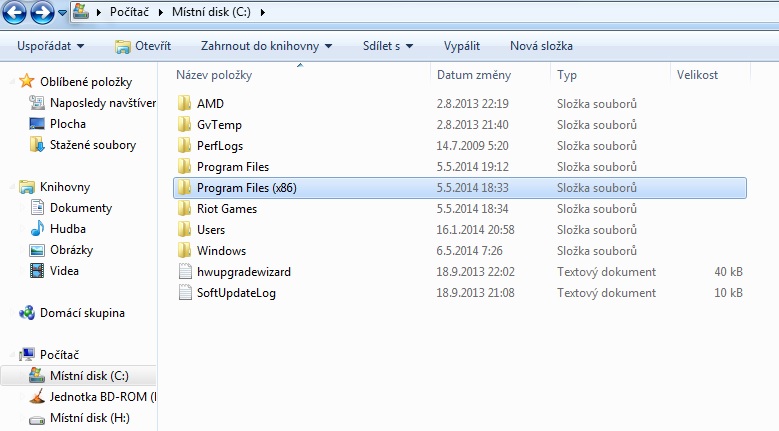Click the Otevřít toolbar button
Viewport: 779px width, 431px height.
143,46
